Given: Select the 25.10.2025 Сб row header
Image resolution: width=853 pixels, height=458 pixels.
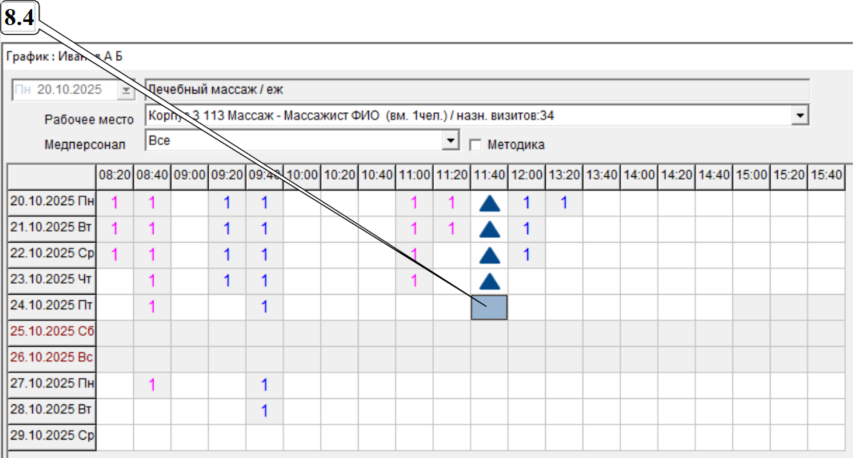Looking at the screenshot, I should [52, 332].
